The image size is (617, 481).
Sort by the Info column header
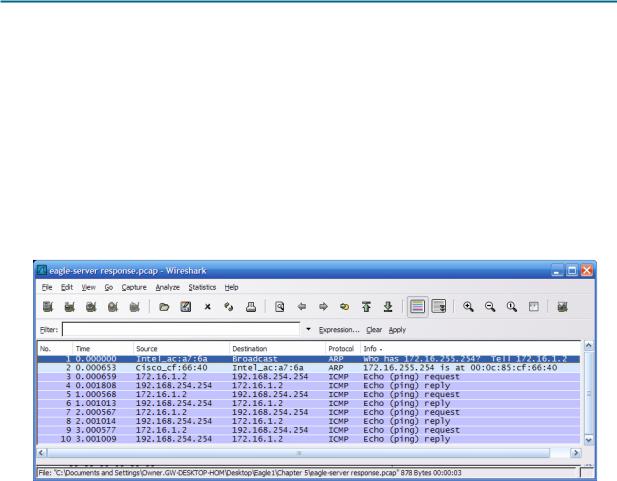[x=470, y=349]
